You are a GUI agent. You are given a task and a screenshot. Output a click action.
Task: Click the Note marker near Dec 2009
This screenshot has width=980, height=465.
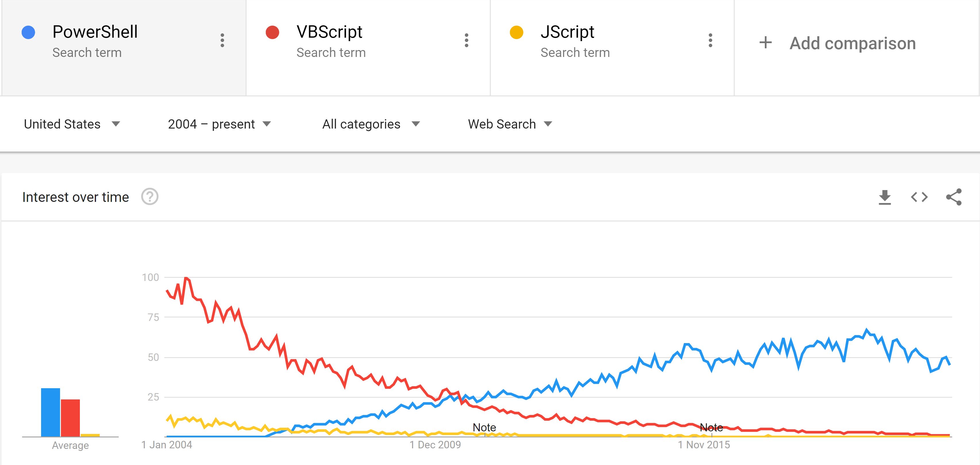[484, 428]
